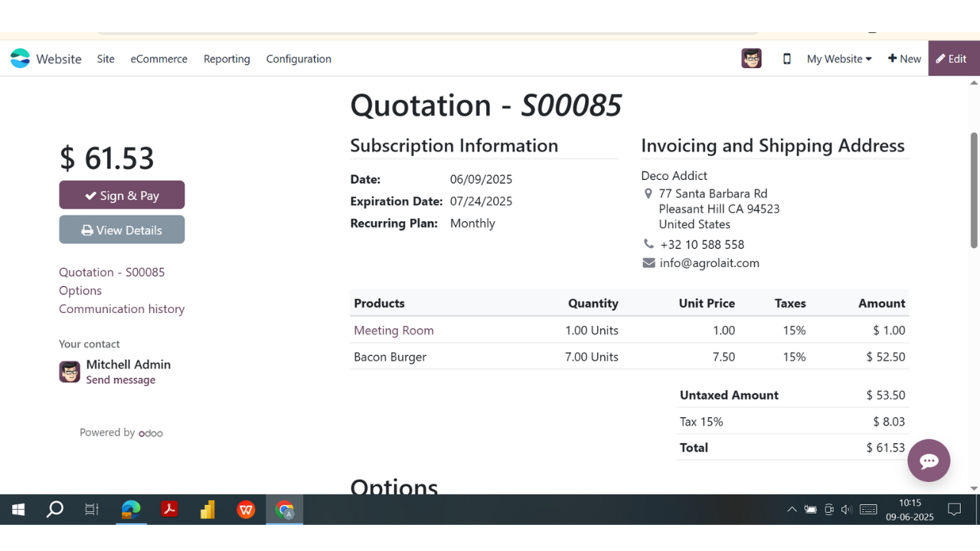Image resolution: width=980 pixels, height=551 pixels.
Task: Click the envelope icon beside info@agrolait.com
Action: 648,262
